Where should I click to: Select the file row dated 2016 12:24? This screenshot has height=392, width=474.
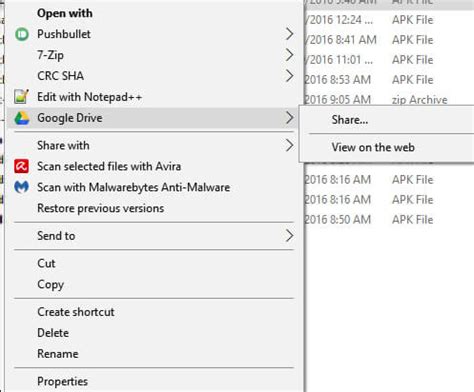(389, 20)
